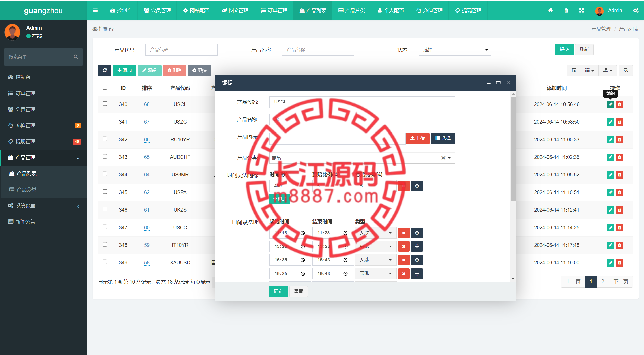Toggle the table view list icon
644x355 pixels.
point(574,70)
